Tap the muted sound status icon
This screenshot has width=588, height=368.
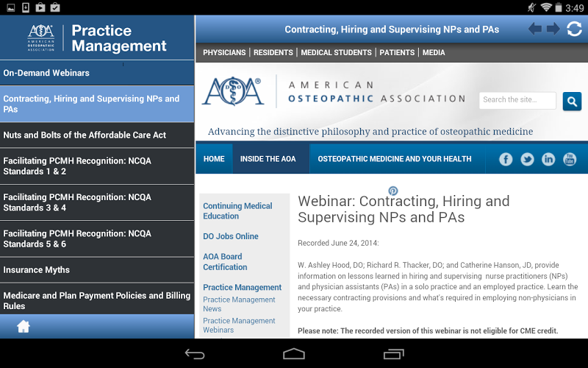point(531,7)
